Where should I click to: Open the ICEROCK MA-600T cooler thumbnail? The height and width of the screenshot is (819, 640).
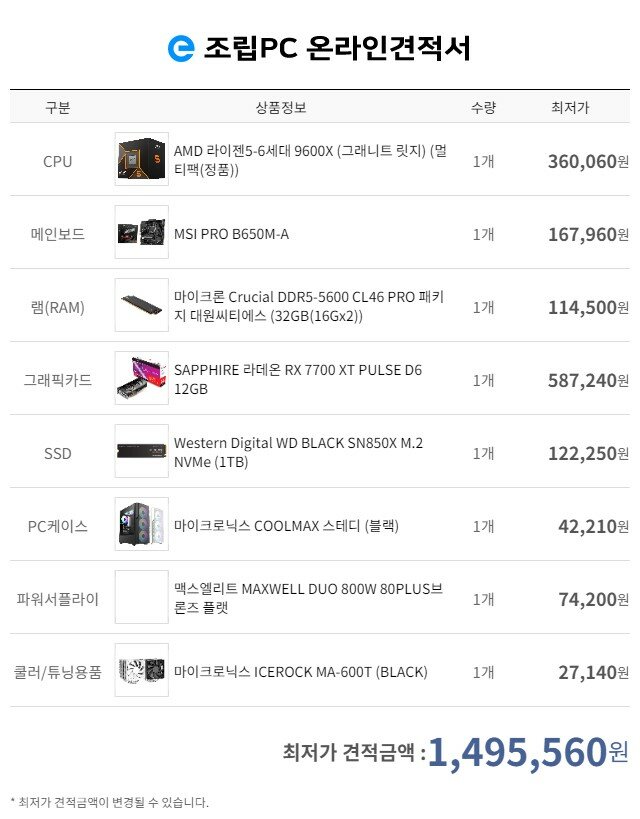[x=142, y=670]
